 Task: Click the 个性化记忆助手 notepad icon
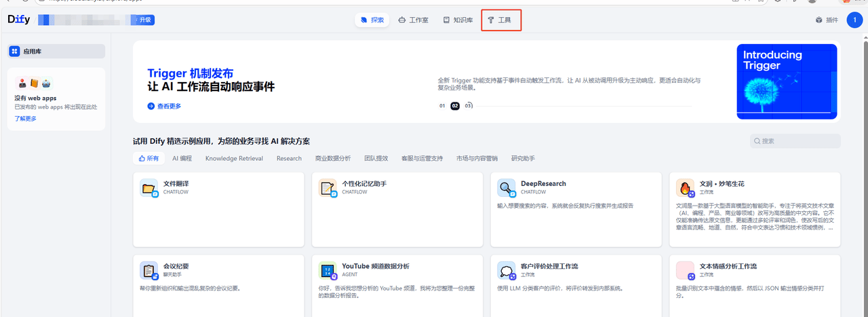click(328, 188)
